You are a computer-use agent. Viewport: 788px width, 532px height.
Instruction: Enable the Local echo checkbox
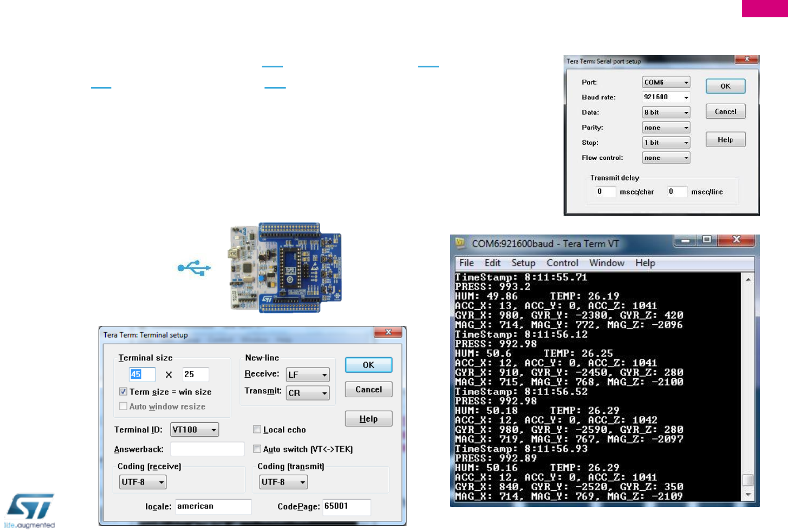coord(257,429)
